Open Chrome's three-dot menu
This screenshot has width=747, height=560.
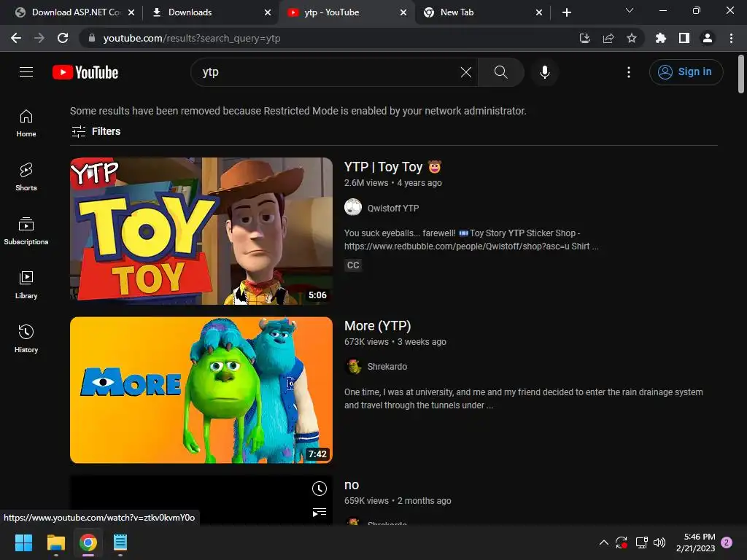pyautogui.click(x=731, y=38)
